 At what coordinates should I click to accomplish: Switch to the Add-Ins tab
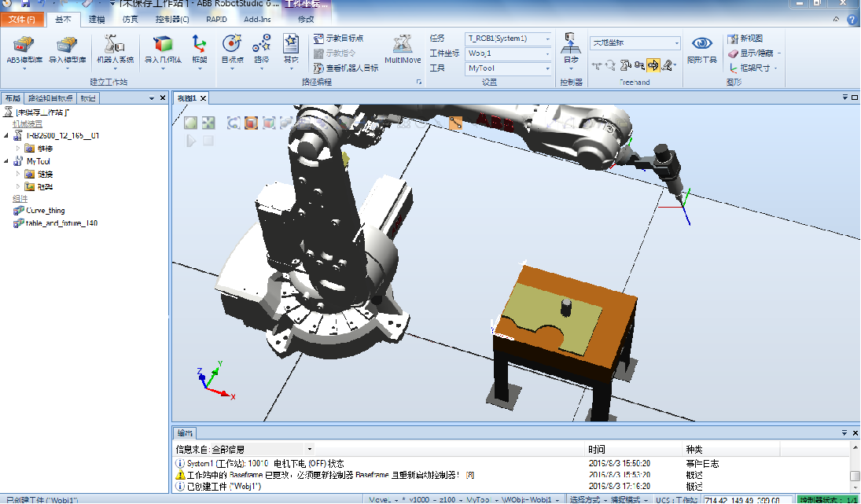point(257,19)
